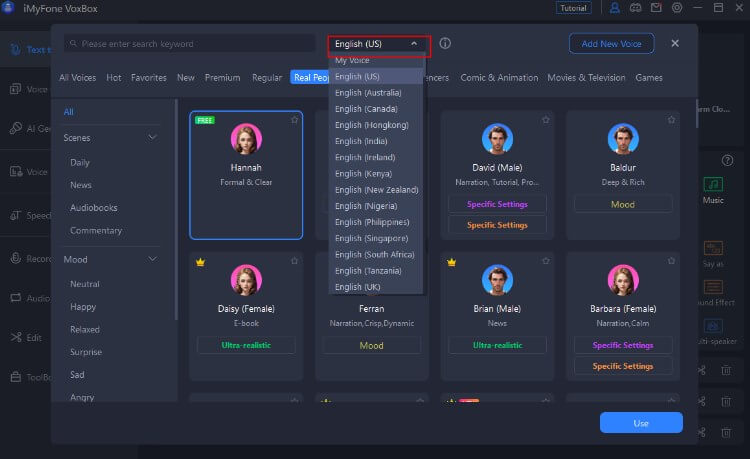Open the user account icon
Image resolution: width=750 pixels, height=459 pixels.
click(x=615, y=8)
